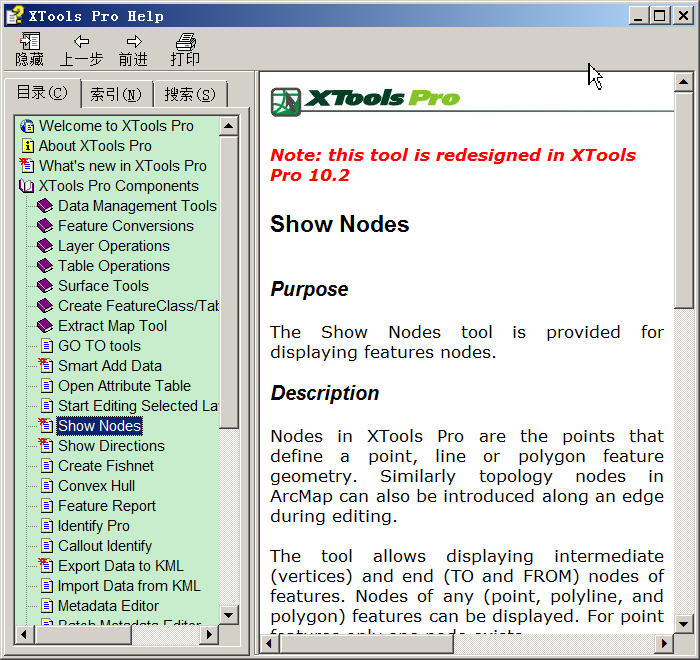Image resolution: width=700 pixels, height=660 pixels.
Task: Expand Surface Tools book icon
Action: point(45,286)
